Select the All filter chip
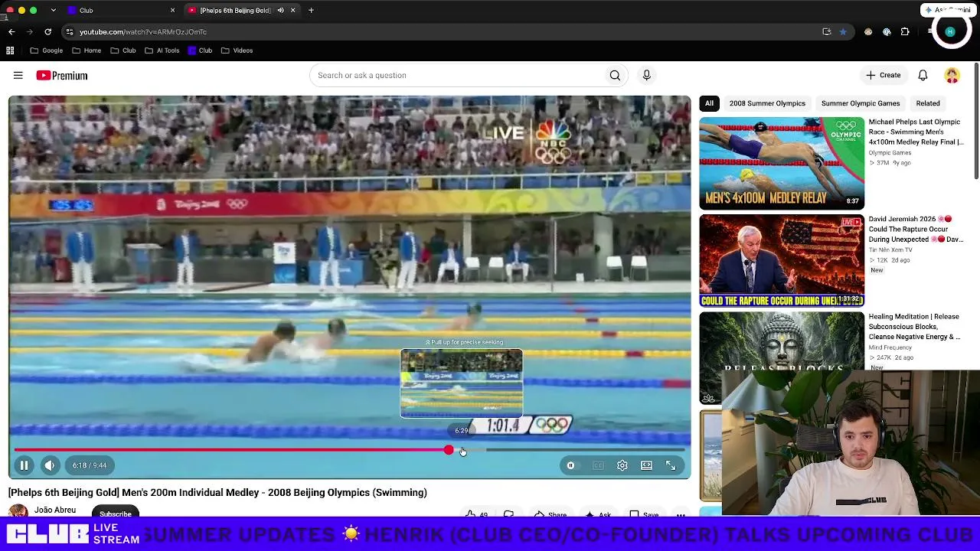 tap(709, 103)
